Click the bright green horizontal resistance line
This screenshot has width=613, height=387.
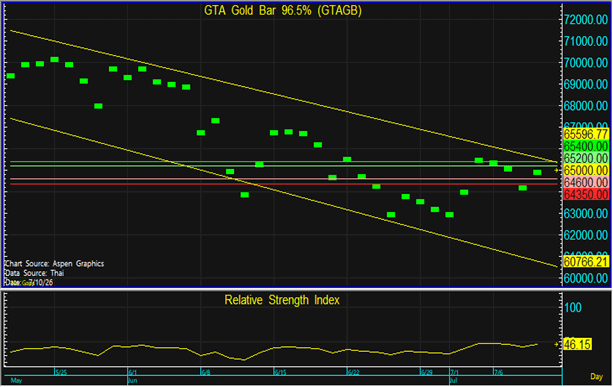[283, 161]
